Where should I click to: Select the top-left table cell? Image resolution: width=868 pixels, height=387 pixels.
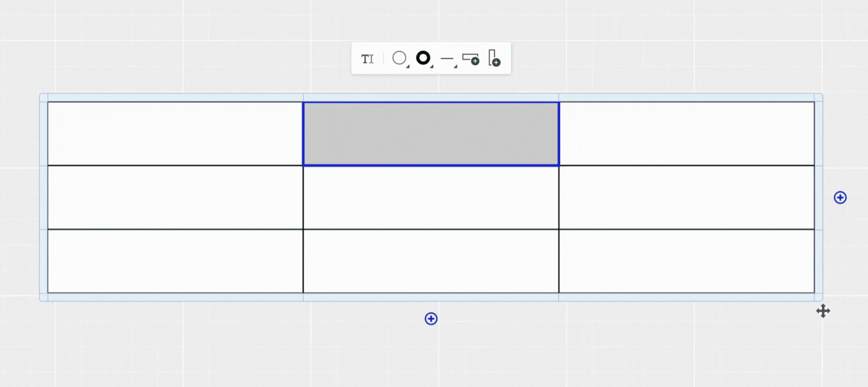(x=175, y=134)
